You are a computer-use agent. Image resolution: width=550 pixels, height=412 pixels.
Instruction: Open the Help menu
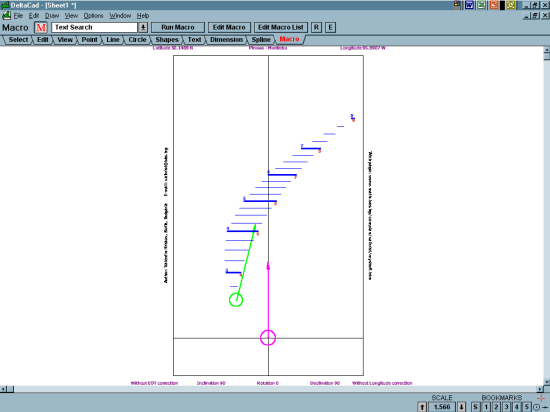[x=143, y=16]
